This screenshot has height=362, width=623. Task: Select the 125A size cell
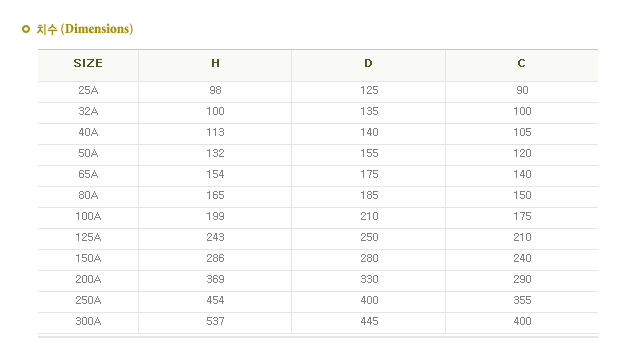click(x=88, y=237)
